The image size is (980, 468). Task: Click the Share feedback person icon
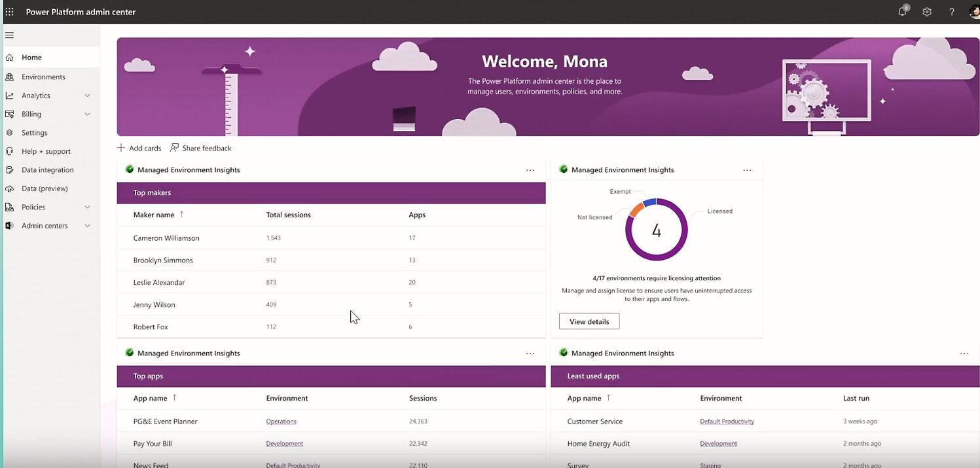174,148
